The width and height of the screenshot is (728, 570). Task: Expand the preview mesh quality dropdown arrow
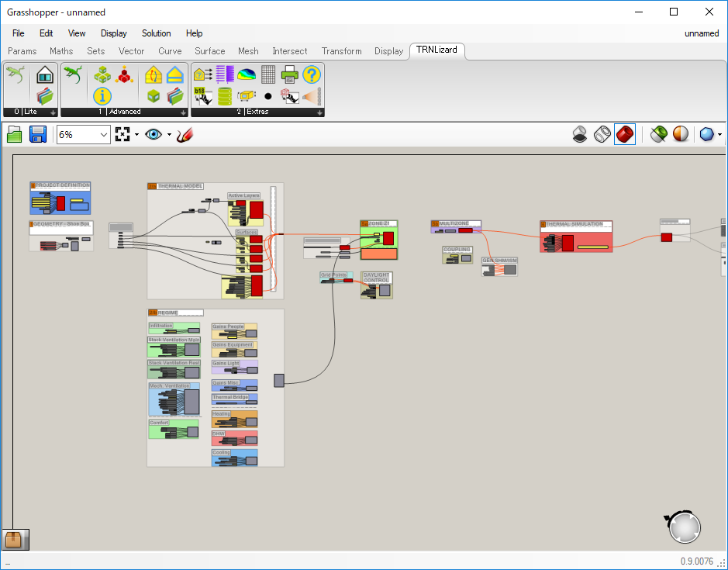pyautogui.click(x=719, y=135)
